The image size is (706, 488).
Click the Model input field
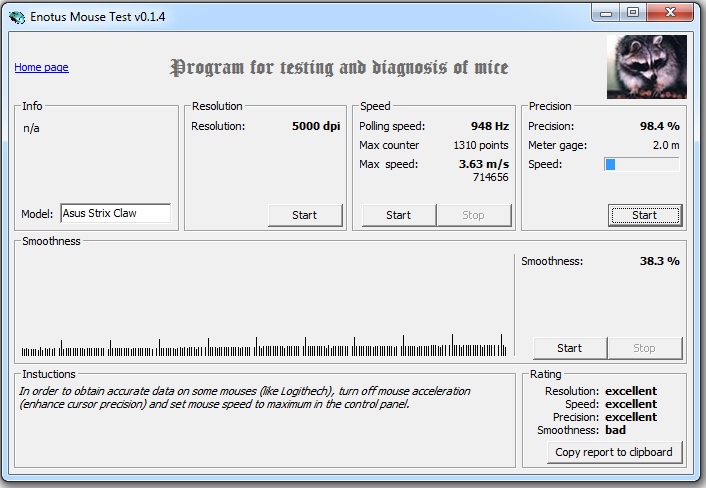pyautogui.click(x=116, y=213)
